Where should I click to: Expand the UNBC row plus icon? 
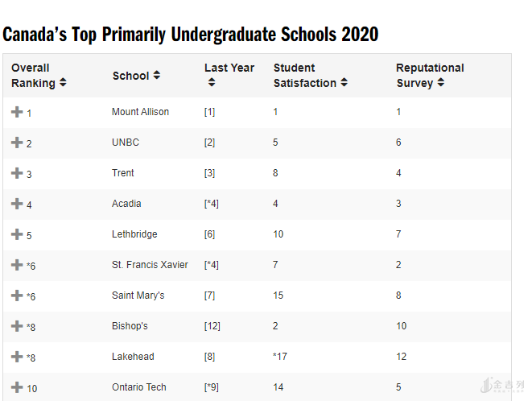point(17,143)
